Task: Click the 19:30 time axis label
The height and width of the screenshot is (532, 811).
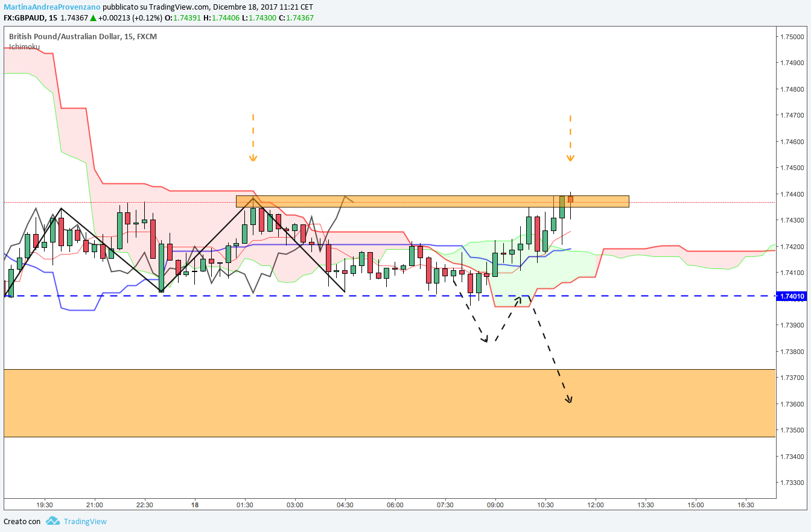Action: click(x=45, y=505)
